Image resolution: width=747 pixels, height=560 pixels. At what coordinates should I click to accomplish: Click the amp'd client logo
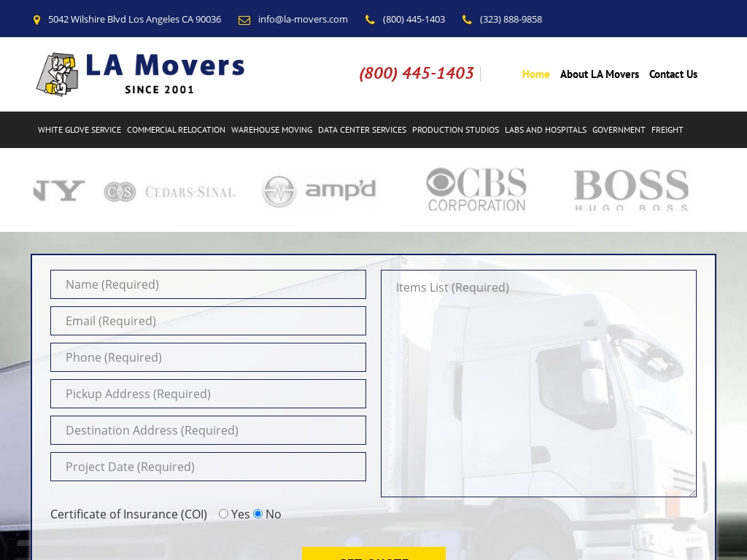pos(319,190)
